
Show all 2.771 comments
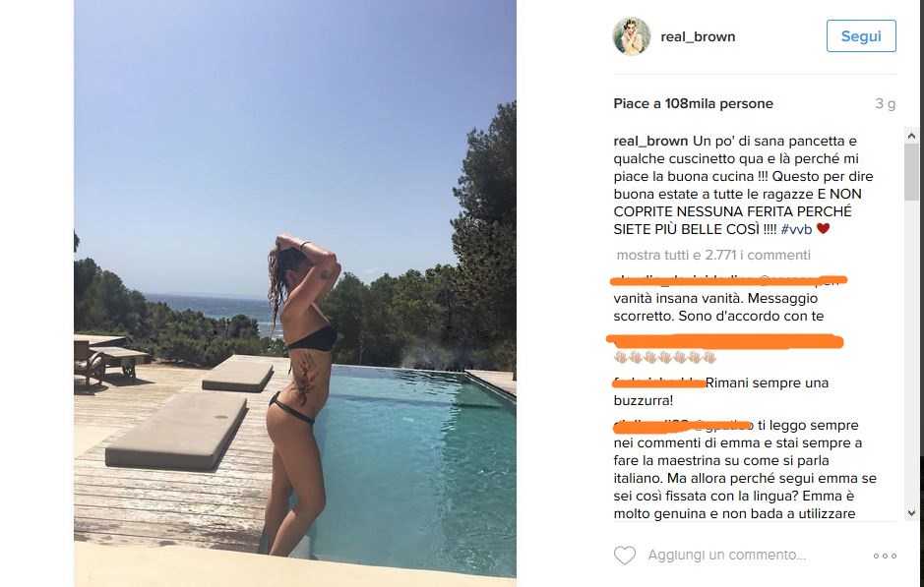(713, 255)
